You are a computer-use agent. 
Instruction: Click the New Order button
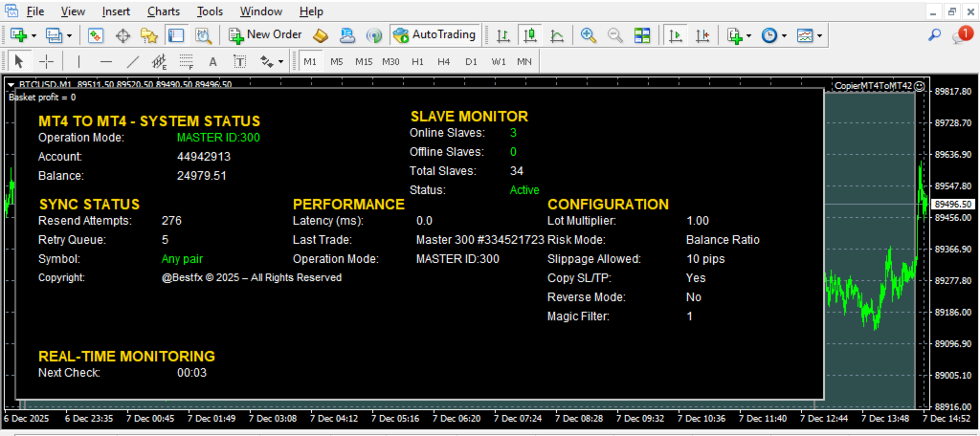tap(265, 35)
